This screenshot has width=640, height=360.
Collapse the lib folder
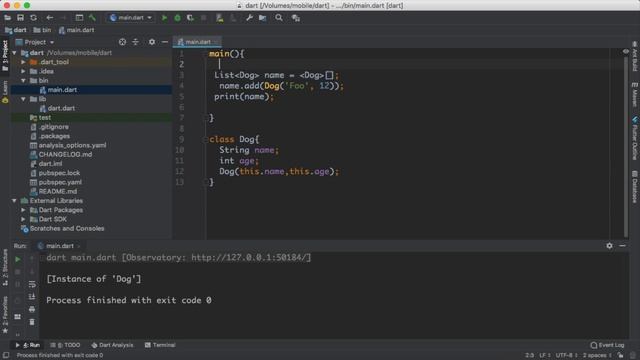point(23,99)
